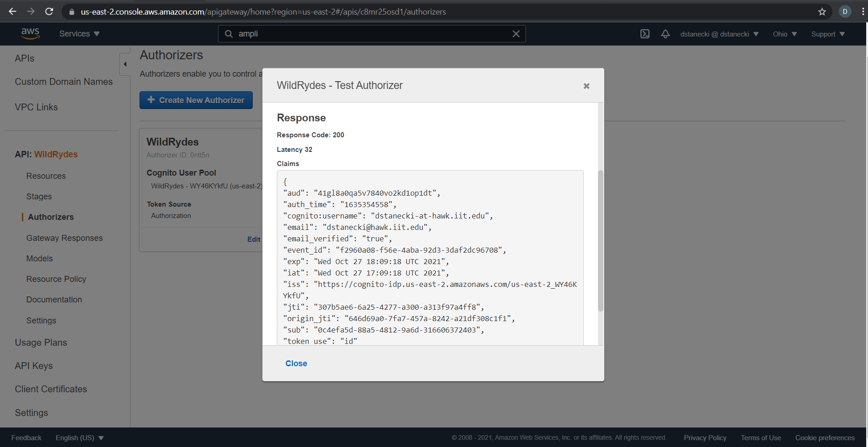This screenshot has height=447, width=868.
Task: Open Privacy Policy link
Action: (705, 438)
